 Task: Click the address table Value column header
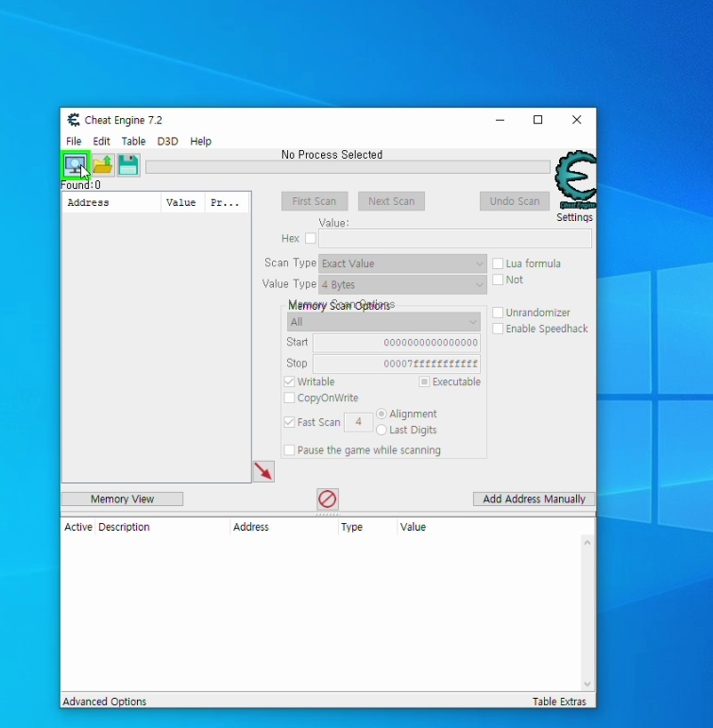coord(413,527)
